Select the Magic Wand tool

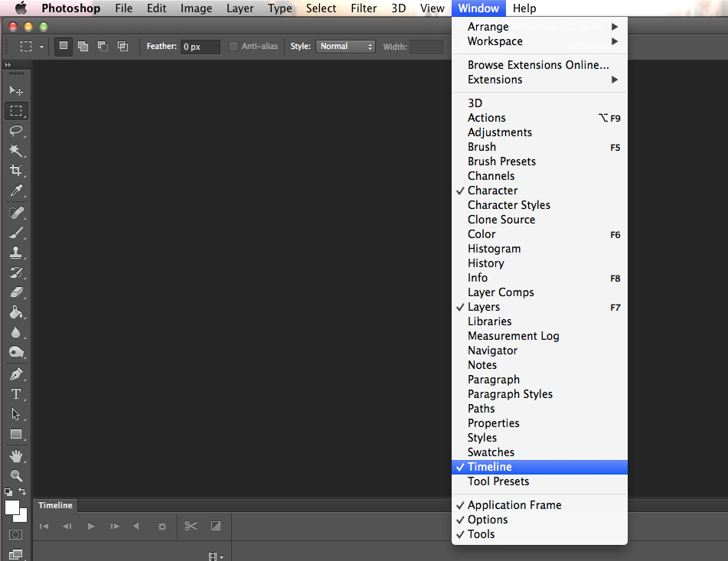coord(16,150)
